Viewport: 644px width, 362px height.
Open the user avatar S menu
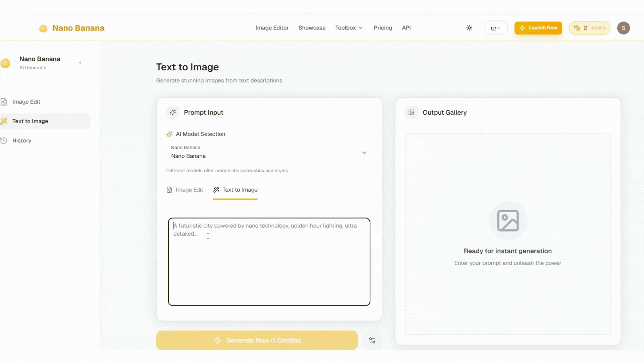623,28
